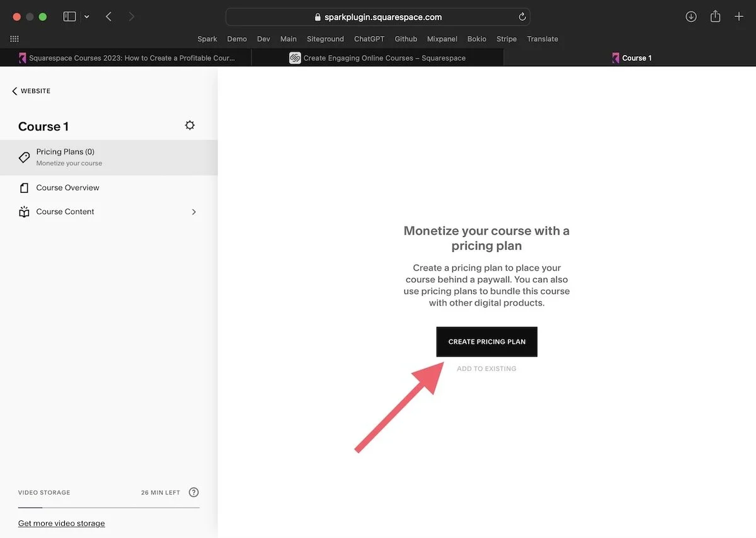Viewport: 756px width, 538px height.
Task: Select ADD TO EXISTING below the button
Action: pos(486,369)
